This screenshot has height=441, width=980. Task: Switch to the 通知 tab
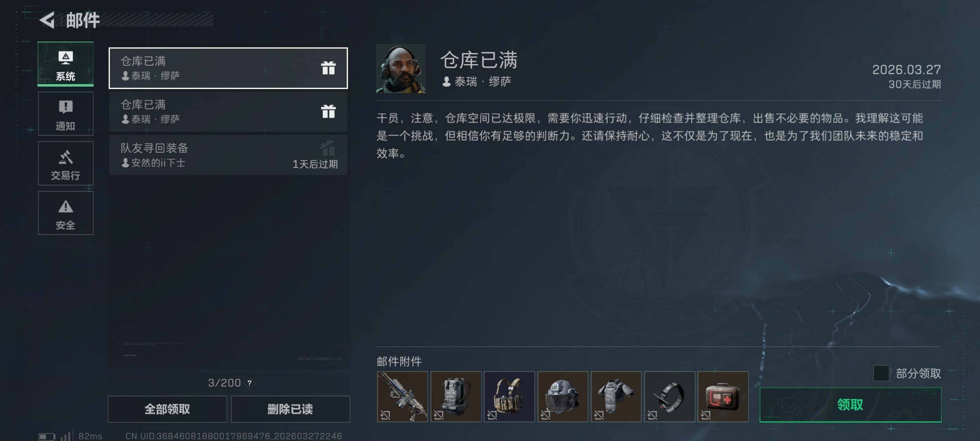[x=65, y=113]
